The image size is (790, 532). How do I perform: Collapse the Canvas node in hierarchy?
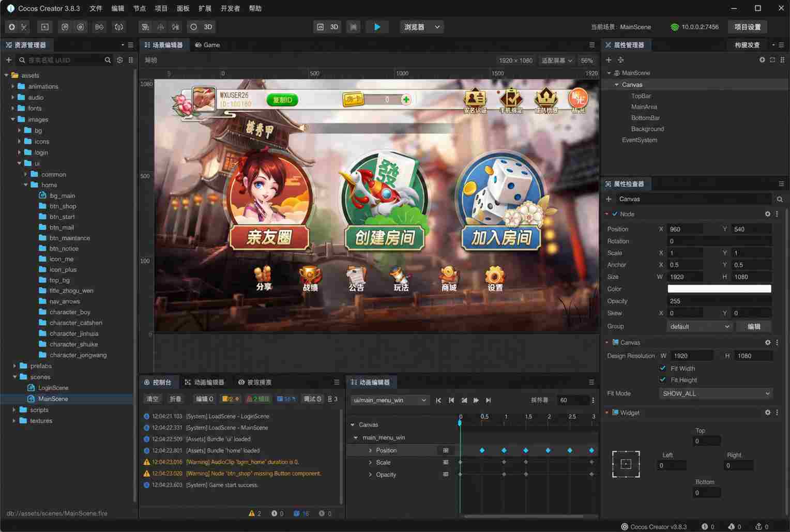(617, 84)
